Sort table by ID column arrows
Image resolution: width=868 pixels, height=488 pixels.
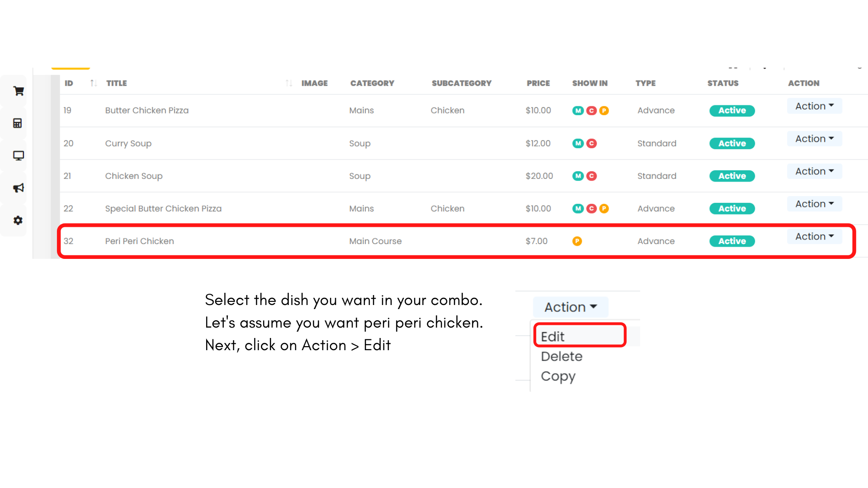94,83
